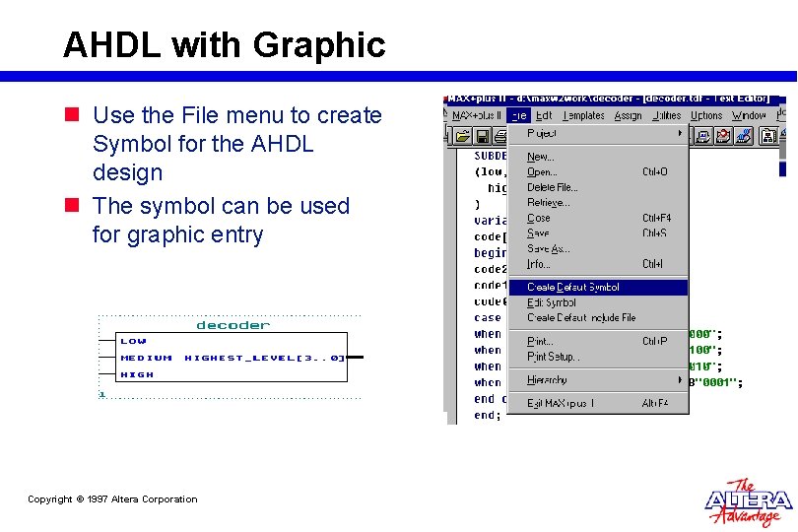Screen dimensions: 798x532
Task: Choose Exit MAX+plus II
Action: coord(599,403)
